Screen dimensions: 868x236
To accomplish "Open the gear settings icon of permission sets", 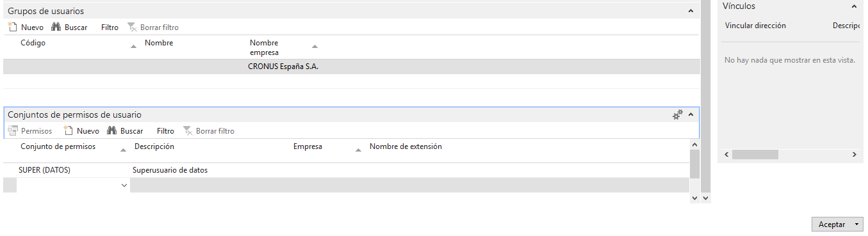I will (677, 114).
